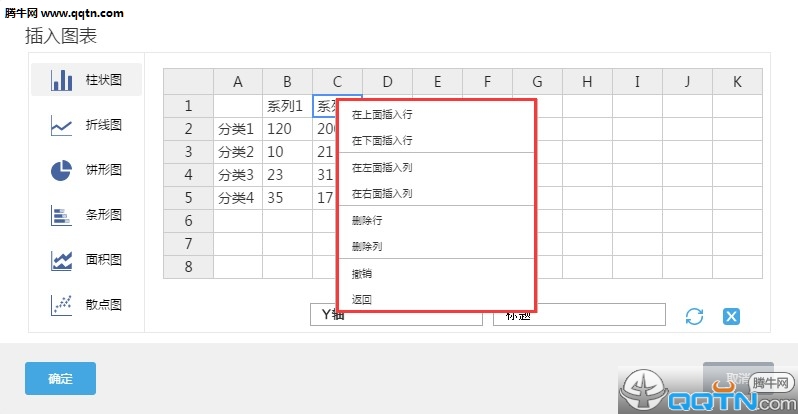The height and width of the screenshot is (414, 798).
Task: Select the 条形图 horizontal bar icon
Action: [x=62, y=215]
